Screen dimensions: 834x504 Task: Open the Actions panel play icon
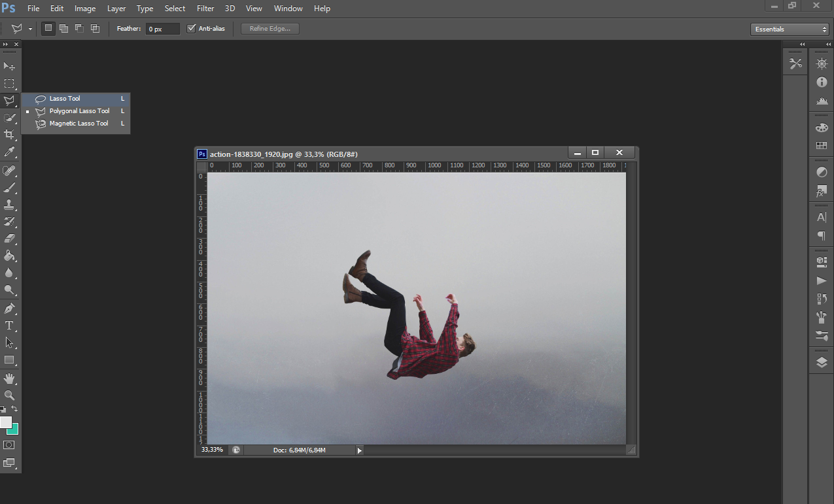click(822, 280)
